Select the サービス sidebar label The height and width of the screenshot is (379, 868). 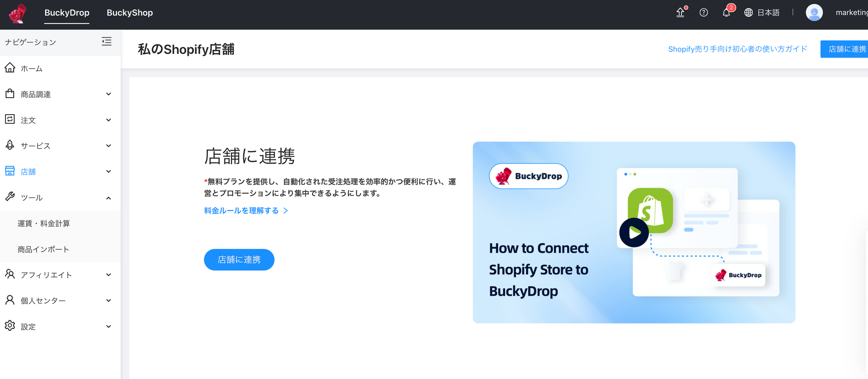36,146
